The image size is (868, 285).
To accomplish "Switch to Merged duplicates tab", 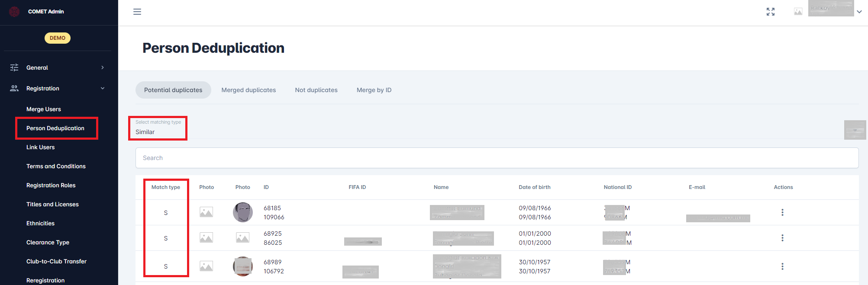I will point(248,90).
